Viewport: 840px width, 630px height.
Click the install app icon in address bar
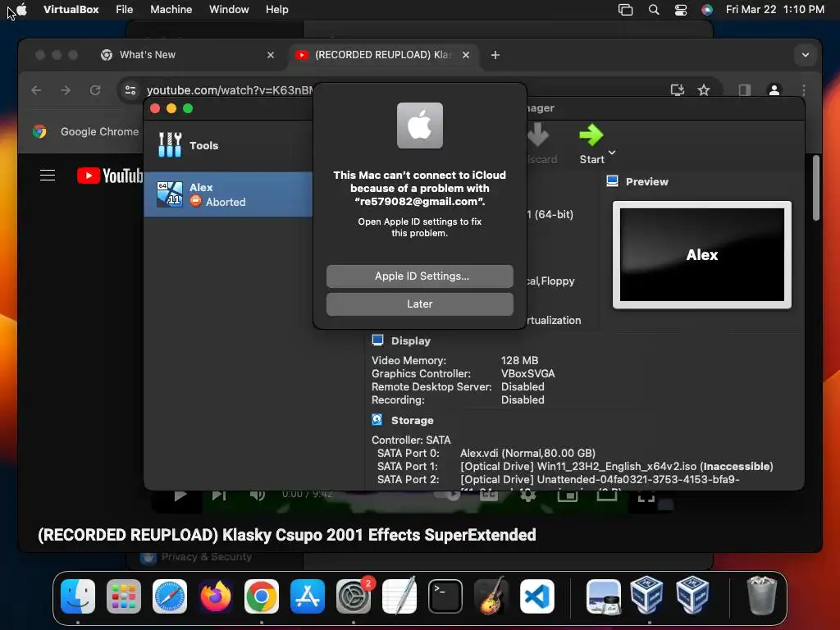point(677,90)
